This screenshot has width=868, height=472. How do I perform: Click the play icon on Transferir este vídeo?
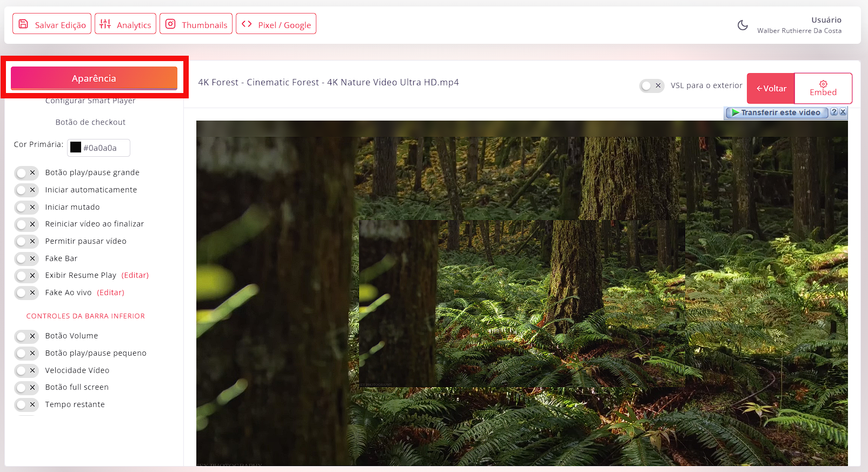tap(735, 112)
